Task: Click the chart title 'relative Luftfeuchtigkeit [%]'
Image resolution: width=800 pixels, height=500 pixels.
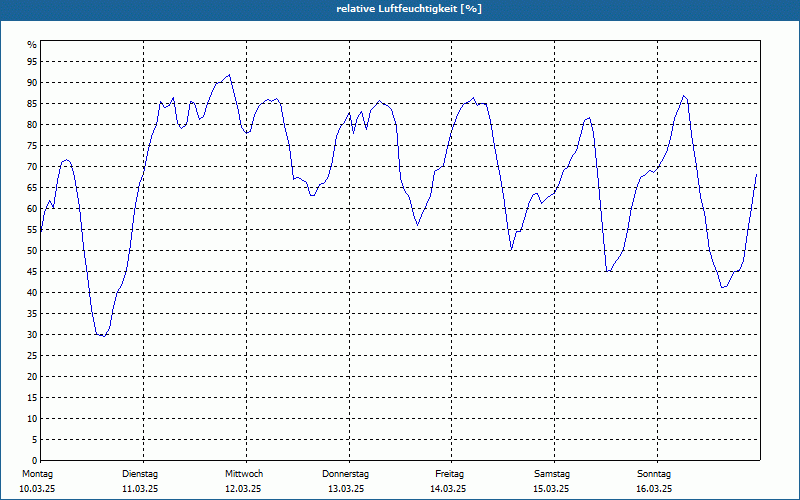Action: click(409, 9)
